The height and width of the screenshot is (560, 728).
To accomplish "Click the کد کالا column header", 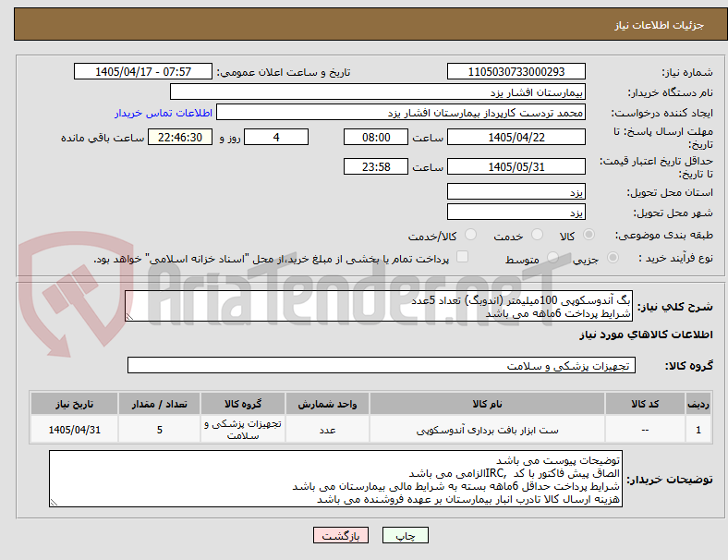I will click(645, 404).
